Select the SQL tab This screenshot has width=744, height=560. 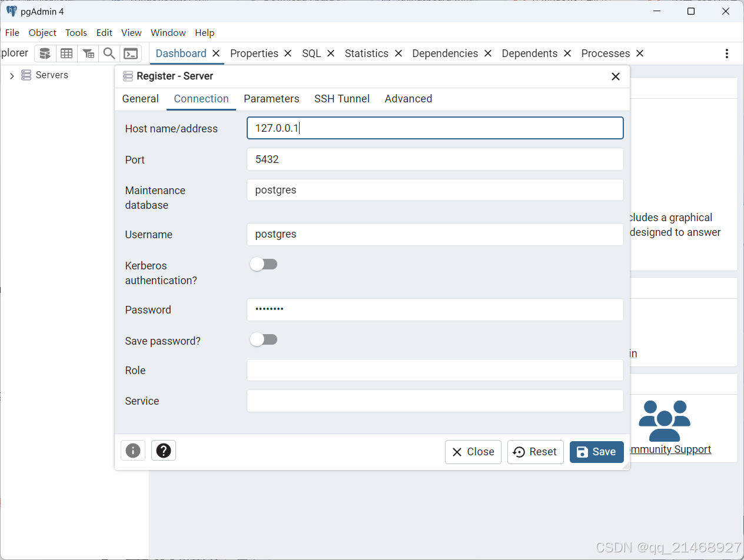click(x=311, y=54)
